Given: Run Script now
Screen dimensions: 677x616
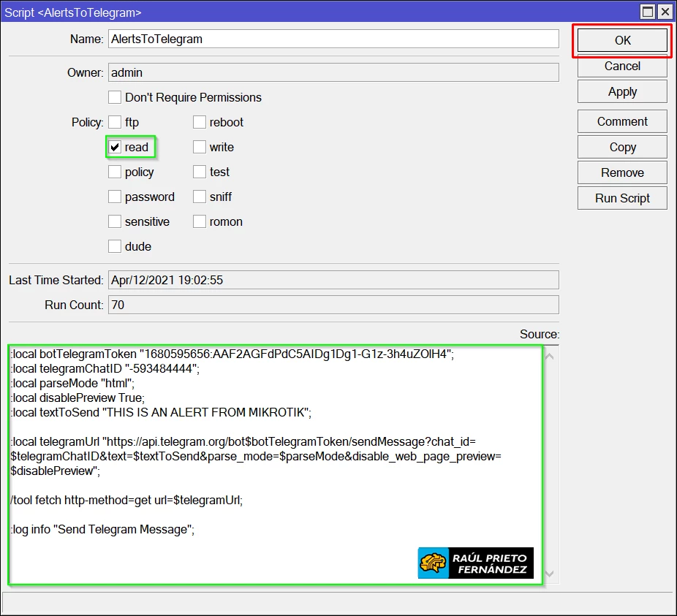Looking at the screenshot, I should pos(622,198).
